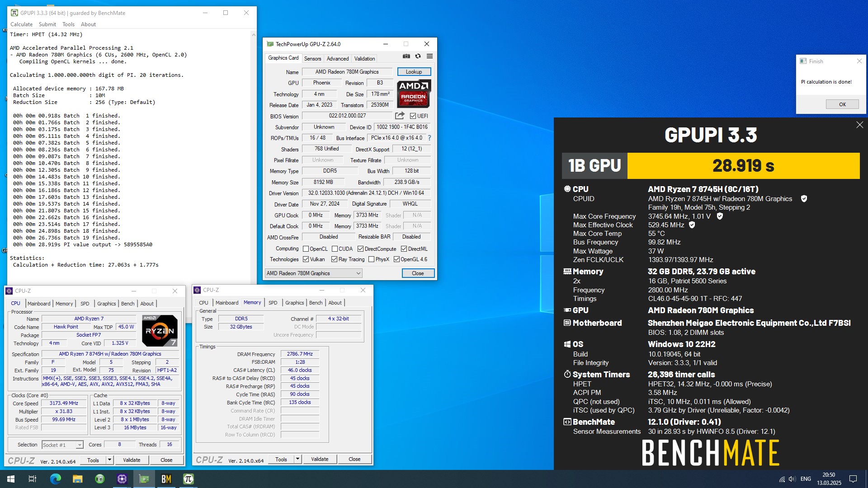Take GPU-Z screenshot with camera icon
The height and width of the screenshot is (488, 868).
pos(406,56)
